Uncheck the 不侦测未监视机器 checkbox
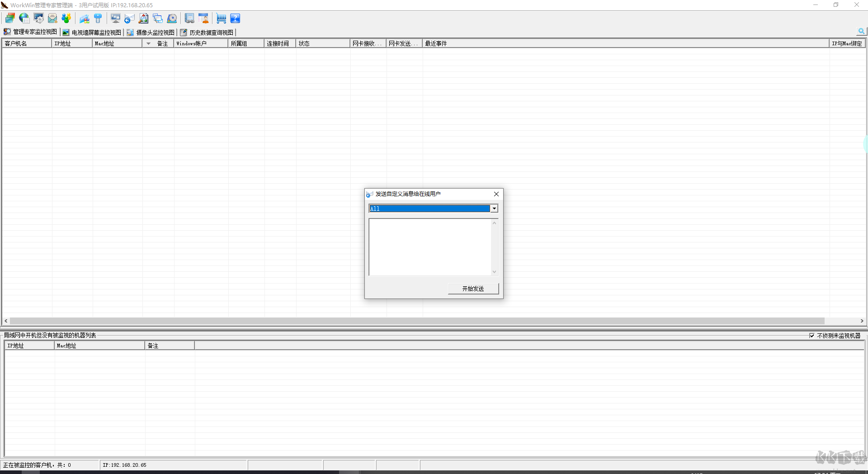 point(812,336)
